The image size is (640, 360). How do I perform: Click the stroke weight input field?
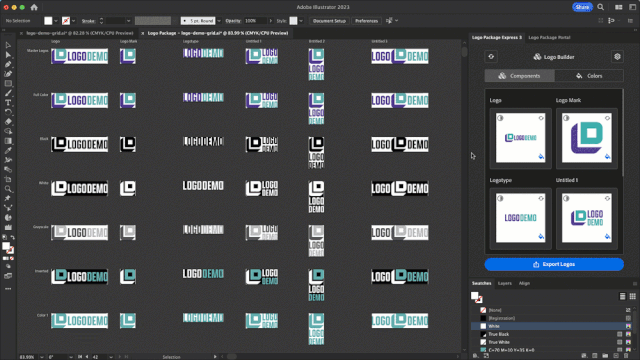(x=115, y=21)
